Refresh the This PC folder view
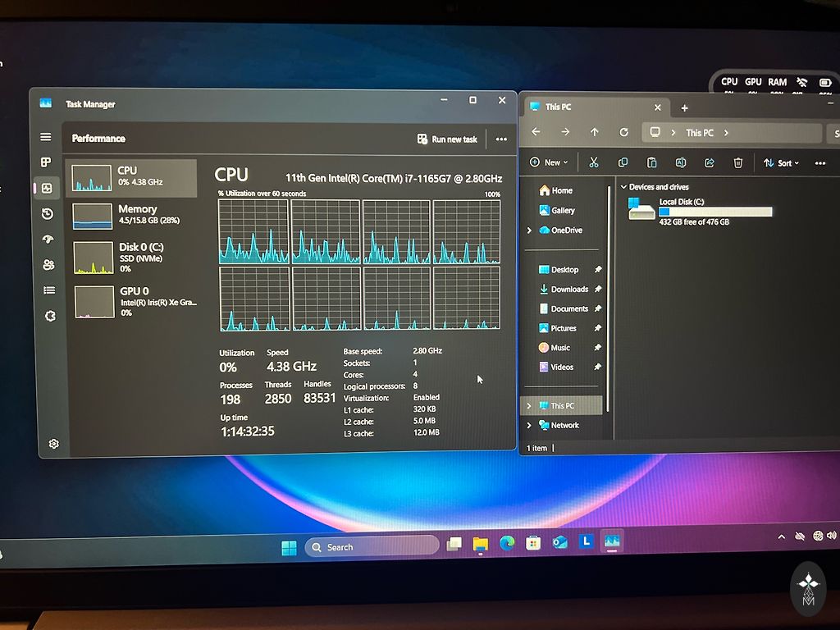 [623, 132]
